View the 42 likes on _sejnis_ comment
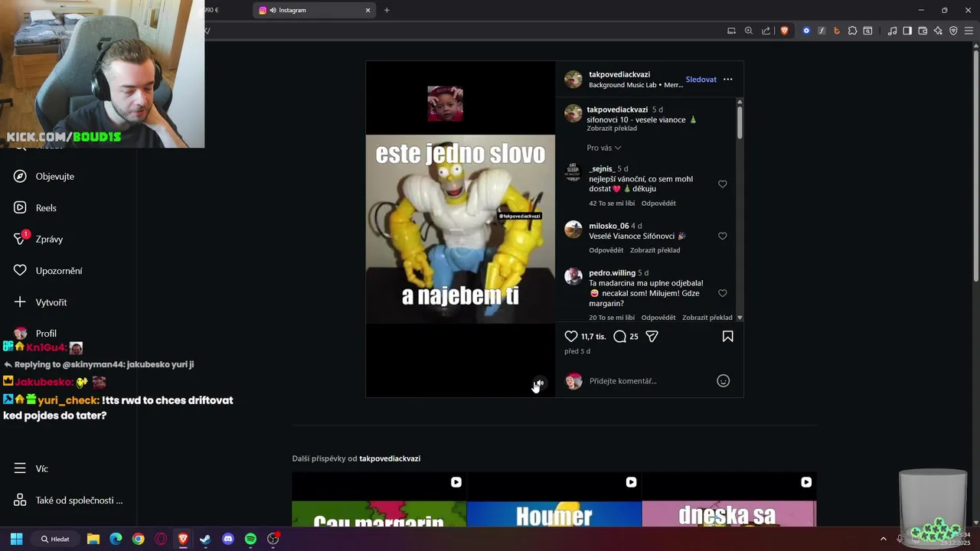Viewport: 980px width, 551px height. coord(612,204)
